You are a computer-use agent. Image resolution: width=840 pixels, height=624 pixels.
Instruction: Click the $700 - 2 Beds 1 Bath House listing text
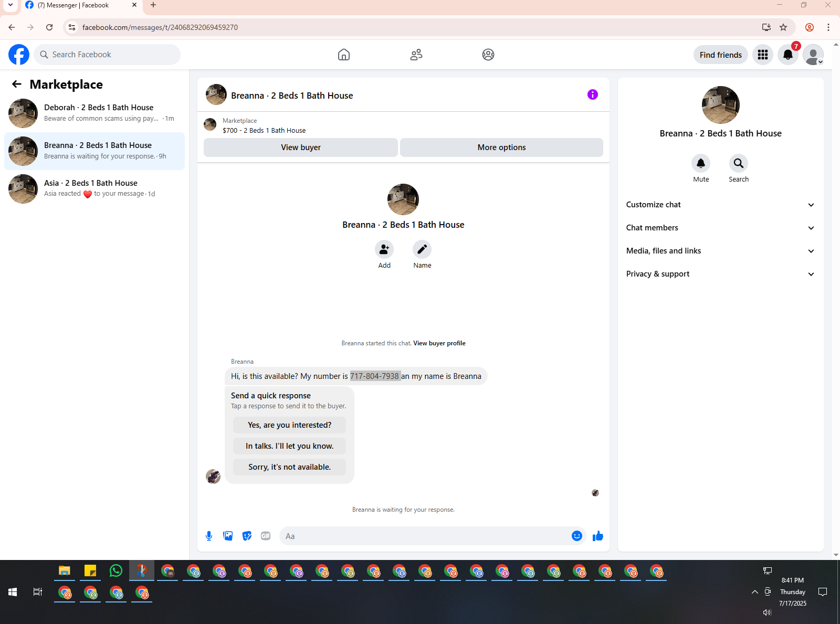point(264,131)
